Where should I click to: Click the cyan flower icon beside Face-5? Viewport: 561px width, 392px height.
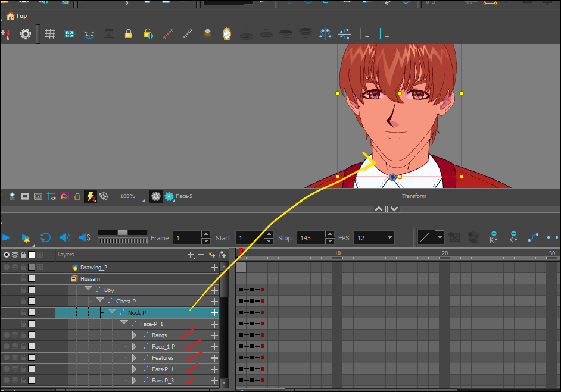pyautogui.click(x=169, y=196)
